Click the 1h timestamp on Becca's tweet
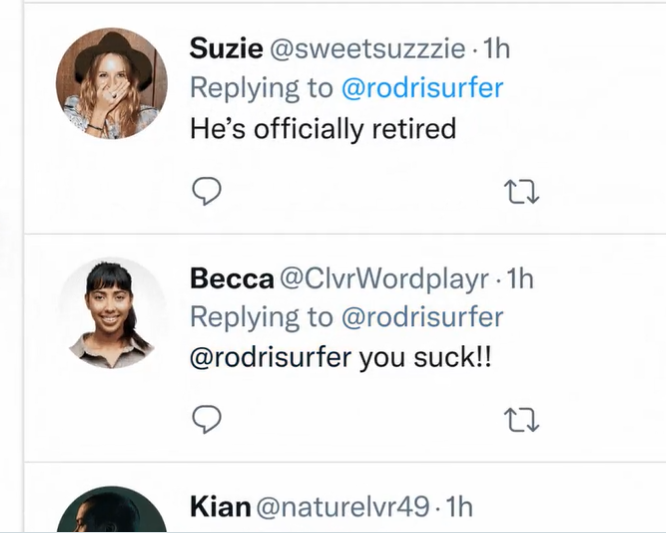Viewport: 666px width, 533px height. [520, 279]
